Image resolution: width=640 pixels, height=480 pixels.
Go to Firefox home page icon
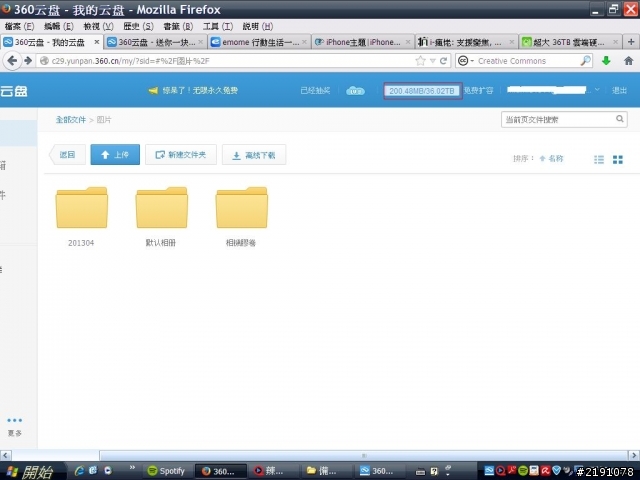[x=629, y=61]
